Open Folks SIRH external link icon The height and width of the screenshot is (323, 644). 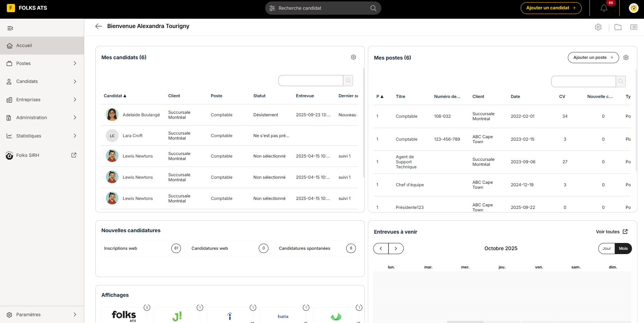[74, 155]
